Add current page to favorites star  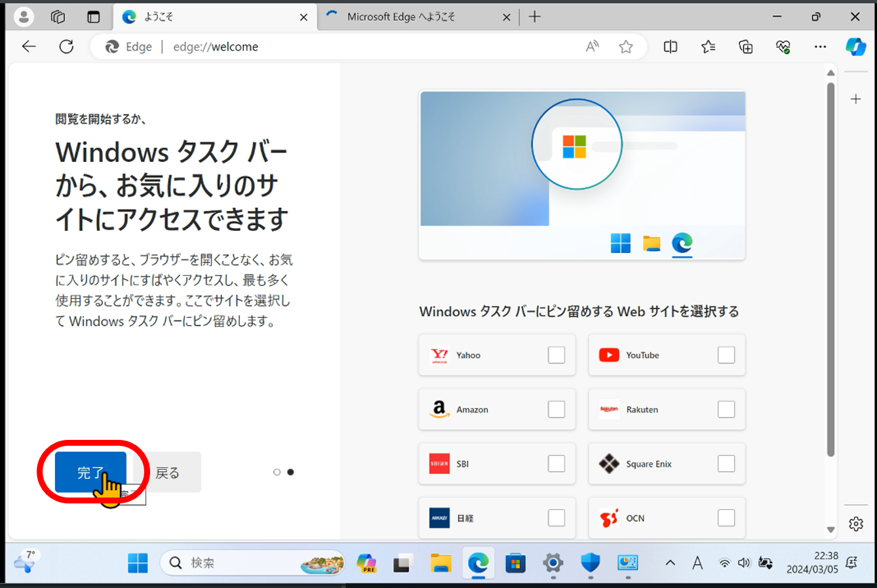(626, 47)
